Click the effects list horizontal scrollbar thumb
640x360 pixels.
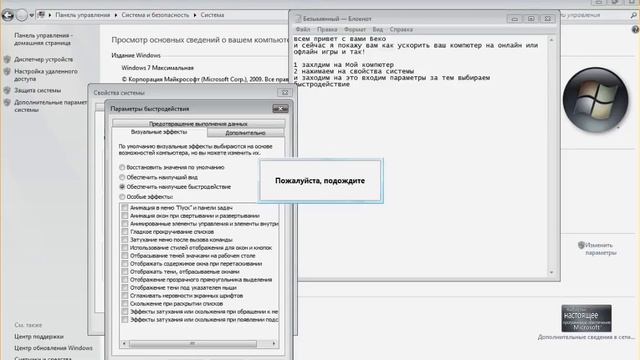(193, 344)
